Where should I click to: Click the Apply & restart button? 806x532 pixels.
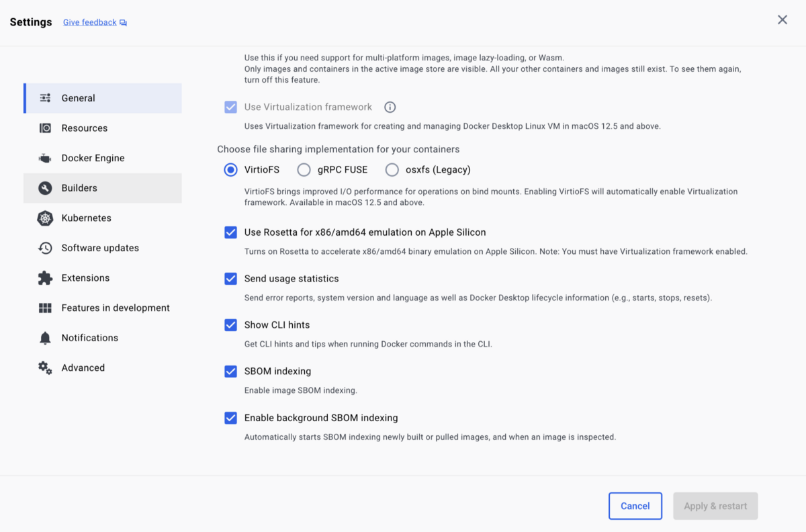715,506
